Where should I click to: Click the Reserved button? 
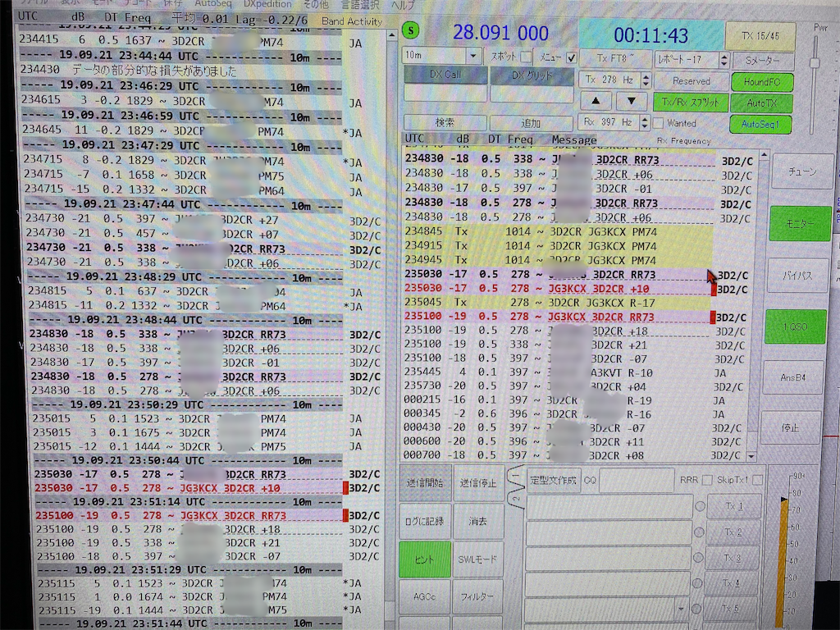click(691, 81)
